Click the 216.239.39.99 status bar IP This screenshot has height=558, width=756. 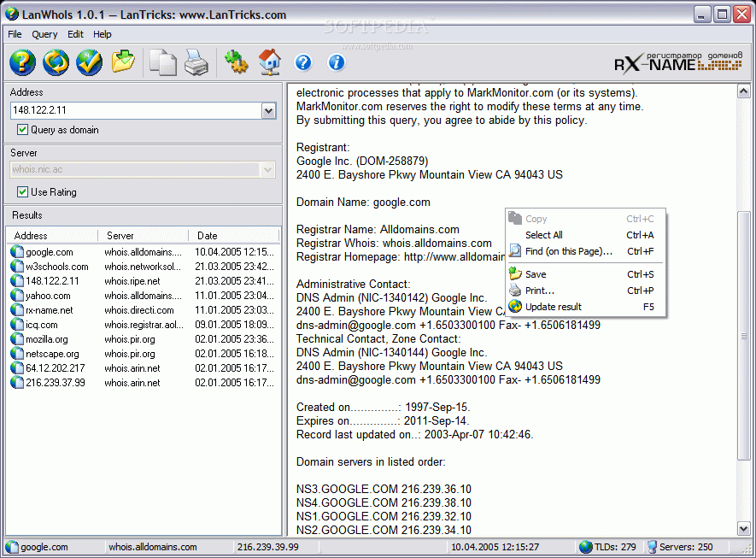click(x=267, y=548)
